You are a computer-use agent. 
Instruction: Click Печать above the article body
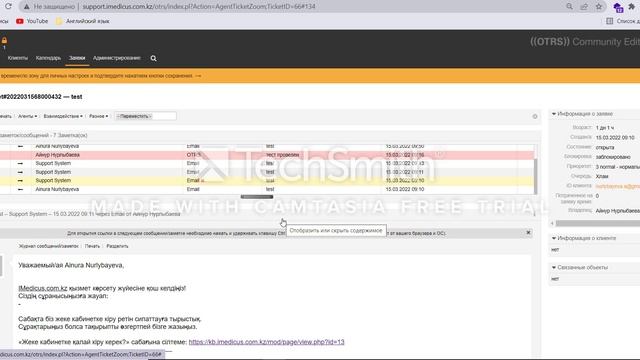coord(92,246)
